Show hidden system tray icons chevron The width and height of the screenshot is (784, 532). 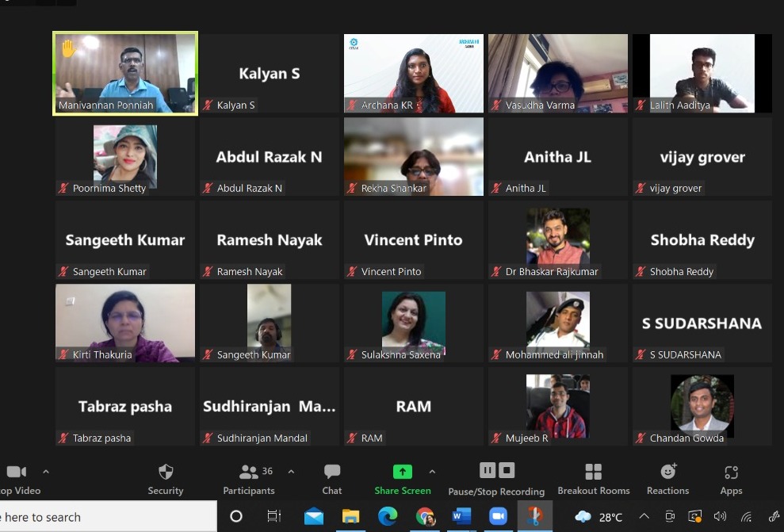pos(644,516)
